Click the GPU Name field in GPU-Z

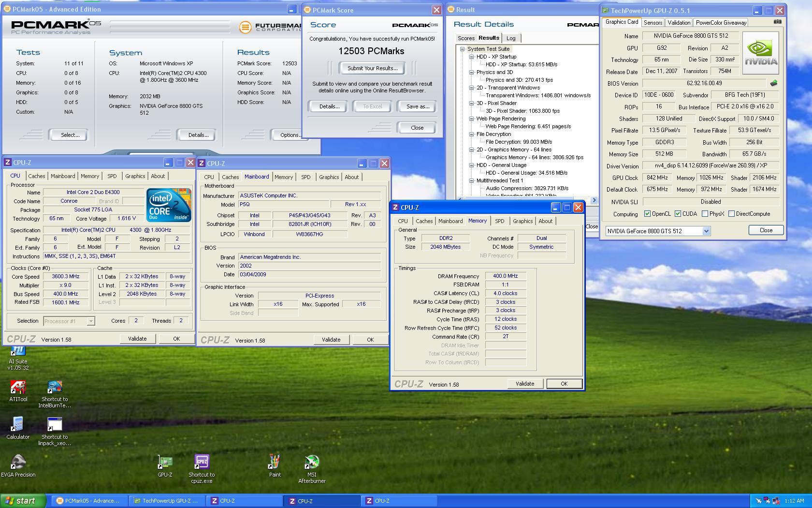point(691,36)
